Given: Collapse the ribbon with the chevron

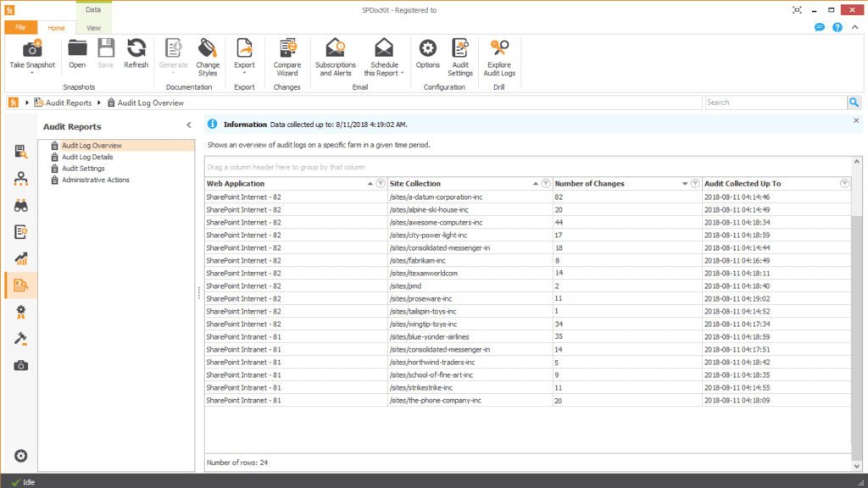Looking at the screenshot, I should [x=855, y=27].
